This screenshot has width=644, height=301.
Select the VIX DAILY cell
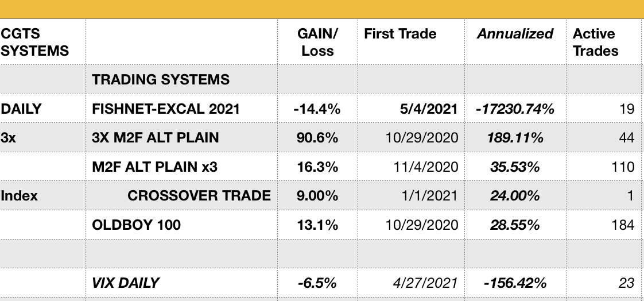coord(126,283)
